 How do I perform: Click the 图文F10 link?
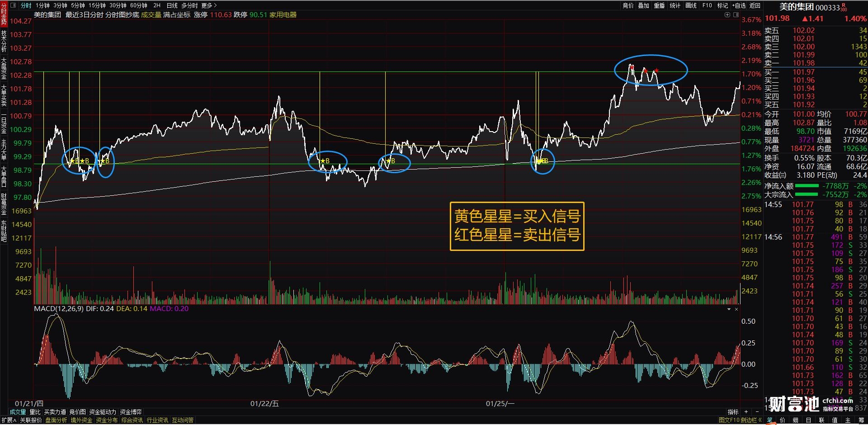tap(729, 420)
